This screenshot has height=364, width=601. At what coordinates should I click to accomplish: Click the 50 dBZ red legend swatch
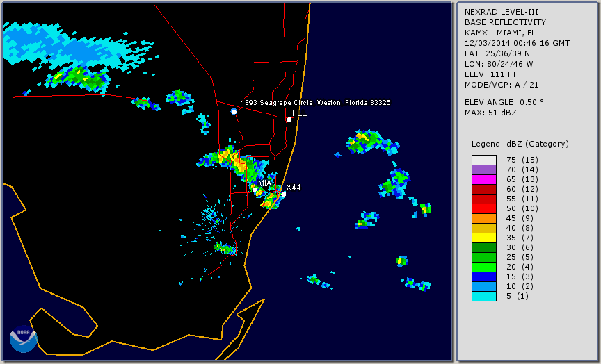[x=484, y=208]
